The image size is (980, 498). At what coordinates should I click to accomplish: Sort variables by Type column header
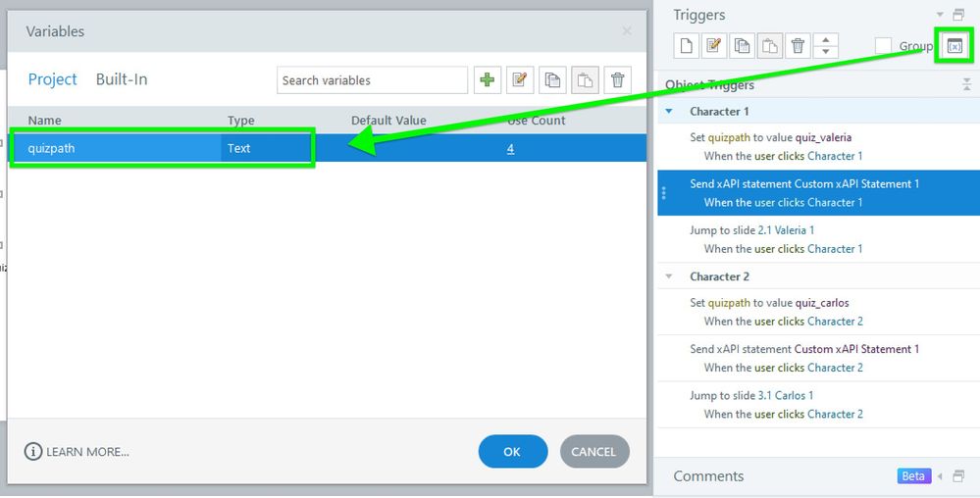click(240, 121)
